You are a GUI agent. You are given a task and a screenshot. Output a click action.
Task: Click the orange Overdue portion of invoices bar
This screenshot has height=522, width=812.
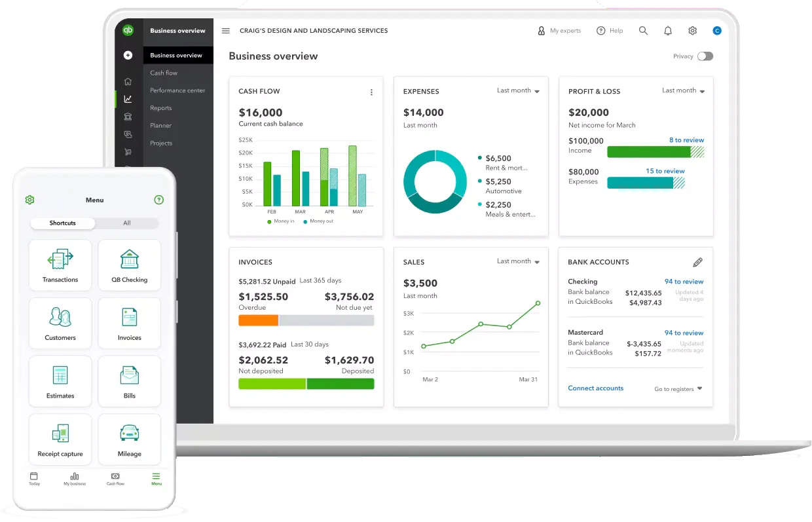click(x=258, y=320)
